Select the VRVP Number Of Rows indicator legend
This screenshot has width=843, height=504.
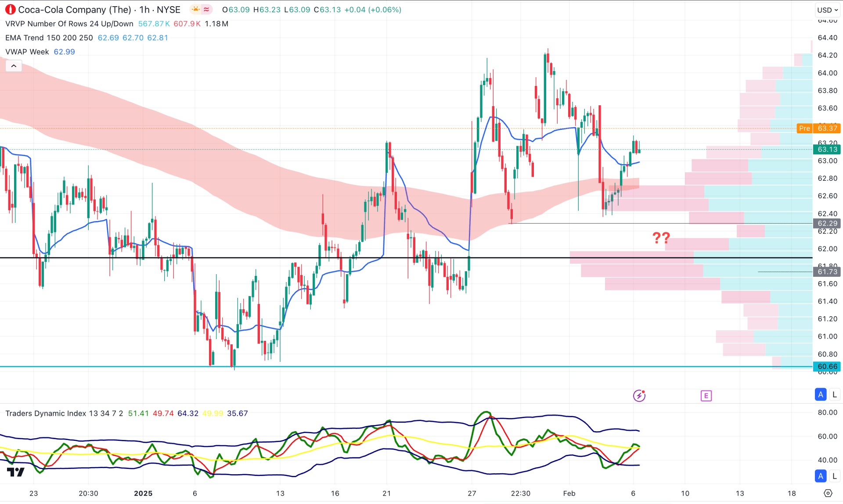pyautogui.click(x=69, y=24)
